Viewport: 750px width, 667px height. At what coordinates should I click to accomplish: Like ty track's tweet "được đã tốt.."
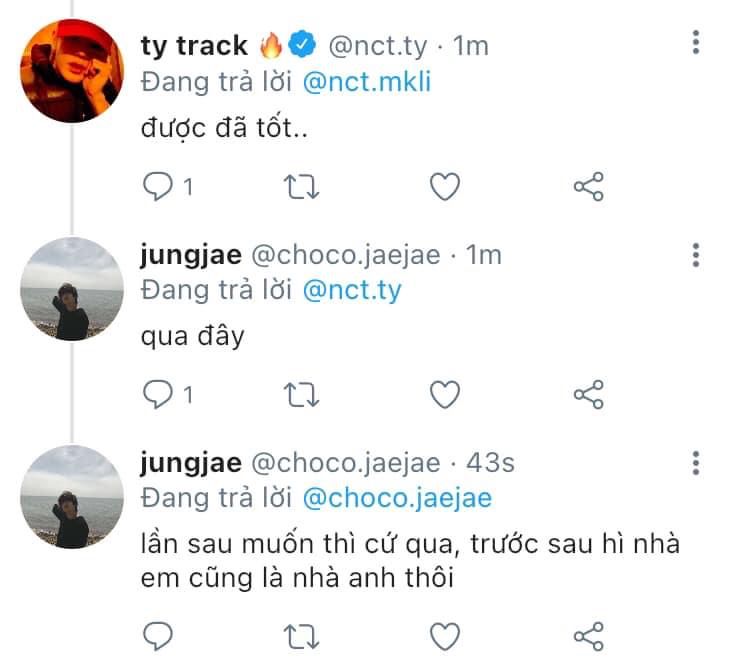tap(444, 186)
